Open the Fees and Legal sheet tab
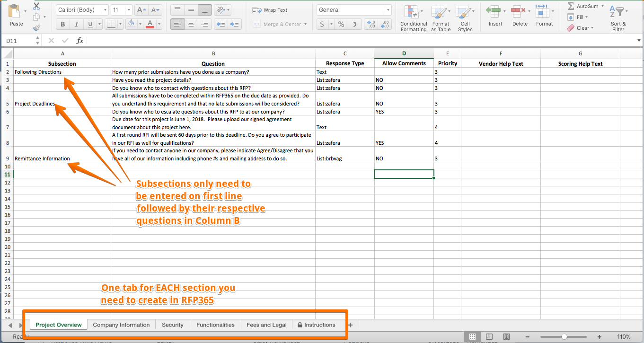644x343 pixels. point(266,325)
